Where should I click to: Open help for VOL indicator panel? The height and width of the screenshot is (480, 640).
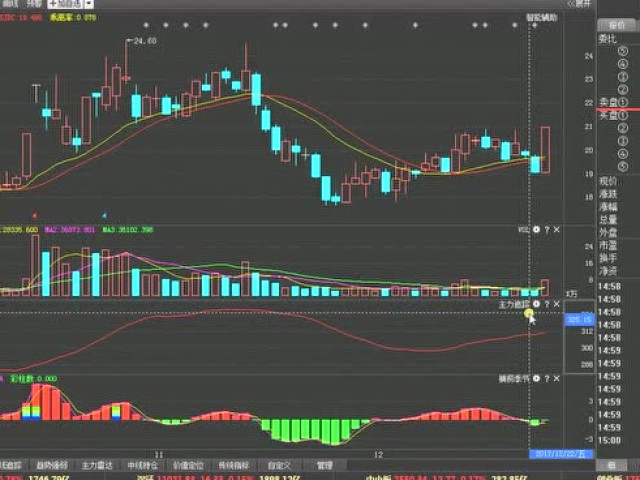[x=547, y=230]
